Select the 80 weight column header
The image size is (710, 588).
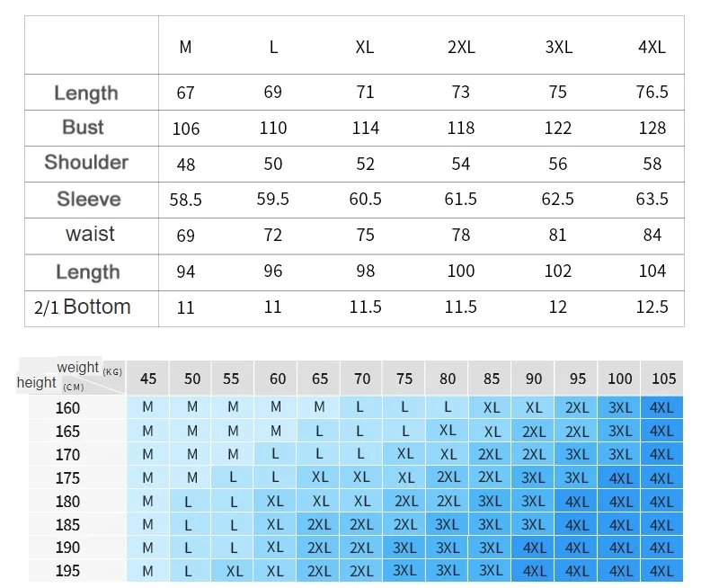click(x=448, y=379)
